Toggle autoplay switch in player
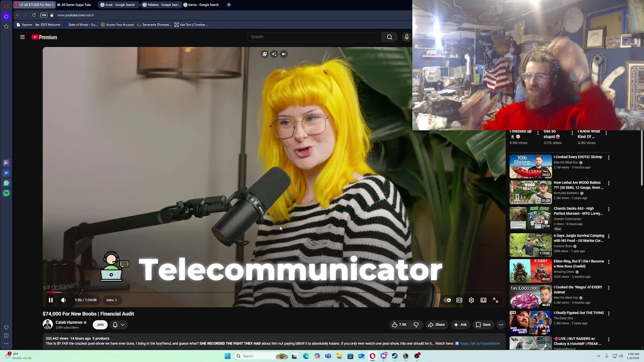 click(448, 300)
